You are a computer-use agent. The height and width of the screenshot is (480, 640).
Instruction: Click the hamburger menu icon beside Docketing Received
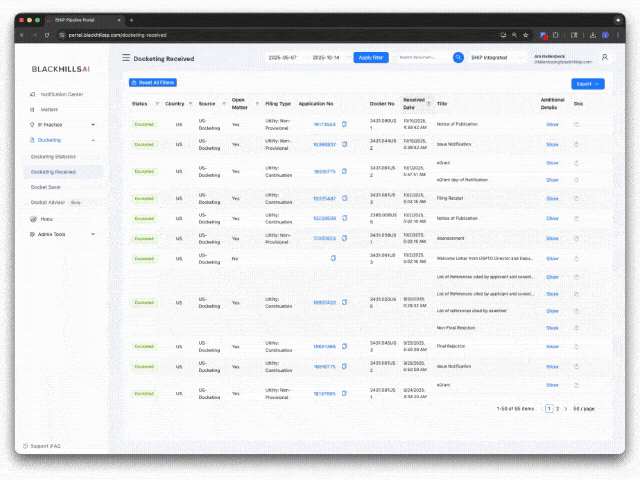point(126,58)
